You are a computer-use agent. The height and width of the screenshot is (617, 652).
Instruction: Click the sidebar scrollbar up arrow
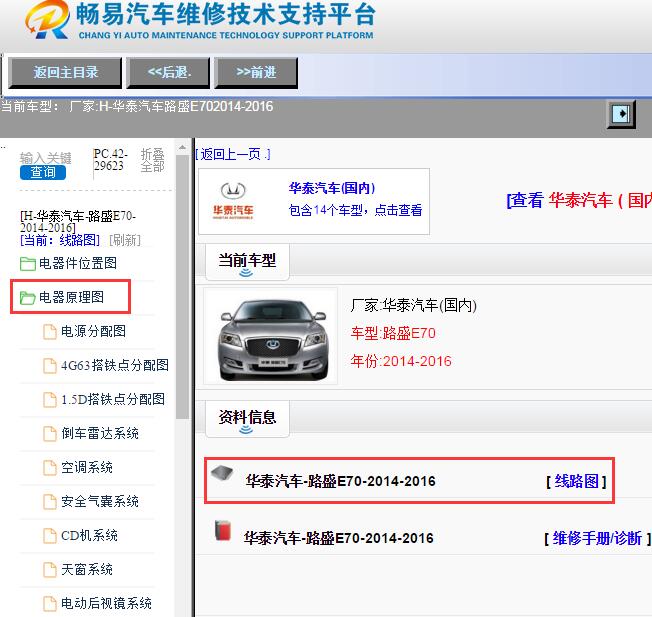[x=182, y=148]
